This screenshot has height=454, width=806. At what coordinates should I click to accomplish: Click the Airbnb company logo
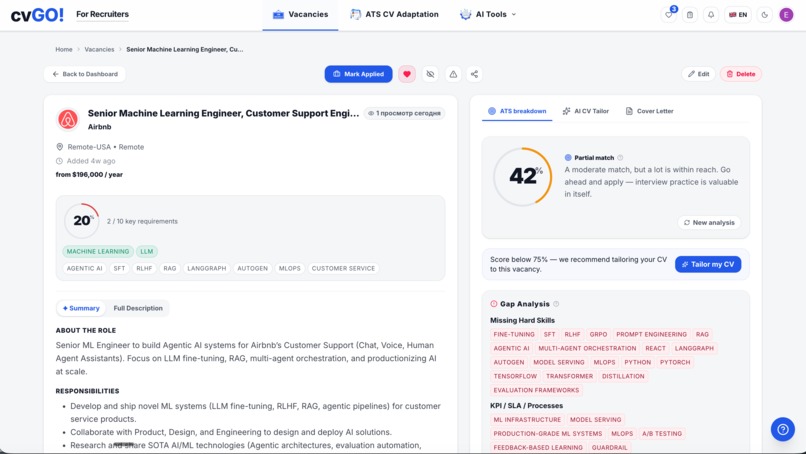68,119
